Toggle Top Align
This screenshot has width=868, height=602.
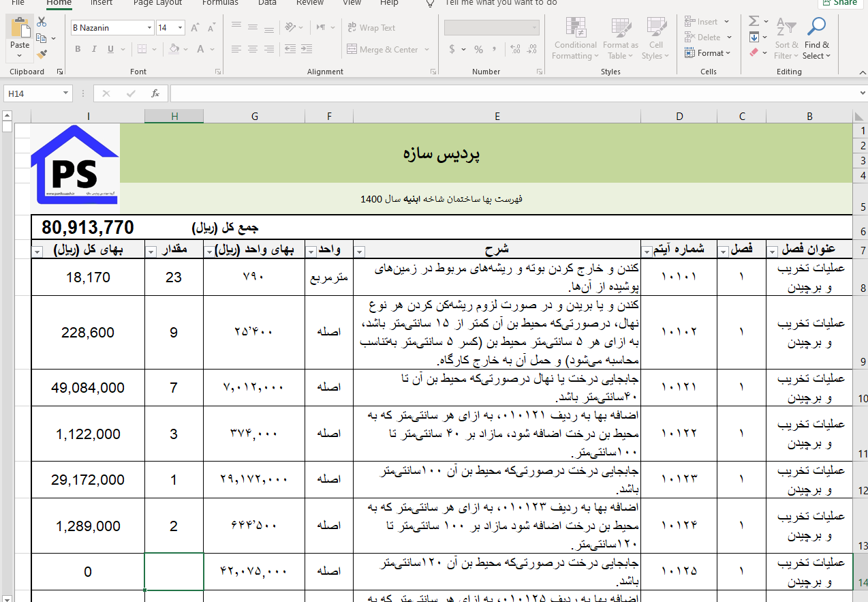(x=236, y=27)
